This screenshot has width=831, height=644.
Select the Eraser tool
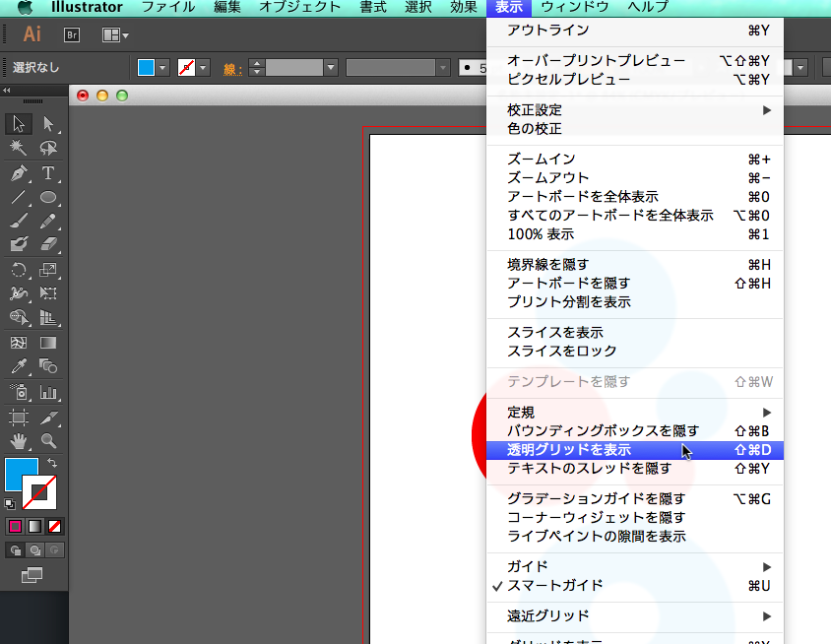point(48,241)
